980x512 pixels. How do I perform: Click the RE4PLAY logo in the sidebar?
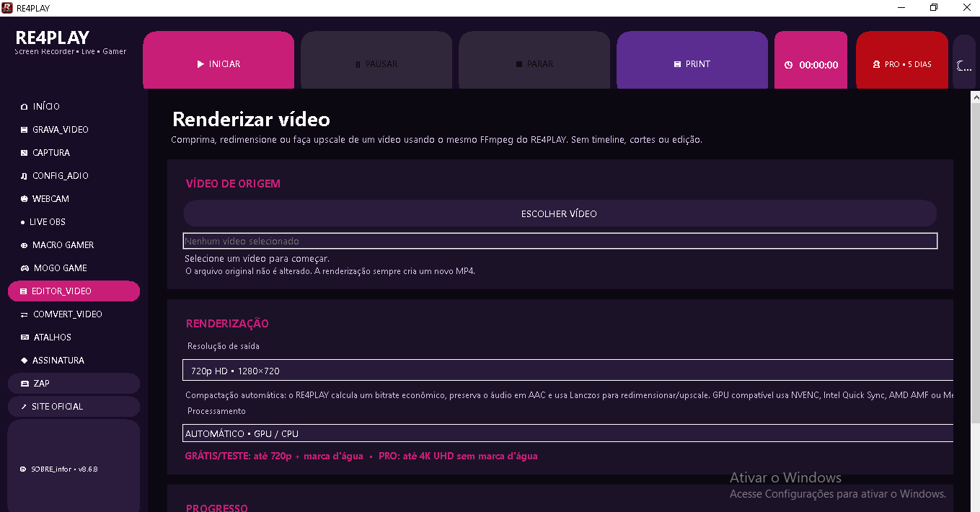(53, 37)
